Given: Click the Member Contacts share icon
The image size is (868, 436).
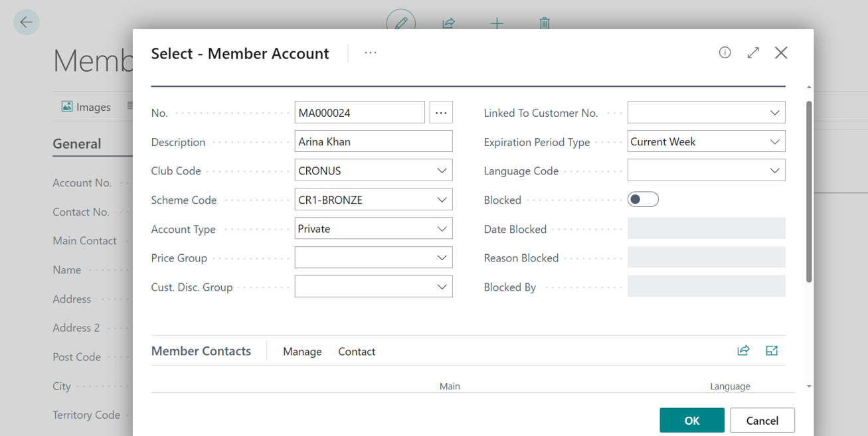Looking at the screenshot, I should tap(743, 350).
